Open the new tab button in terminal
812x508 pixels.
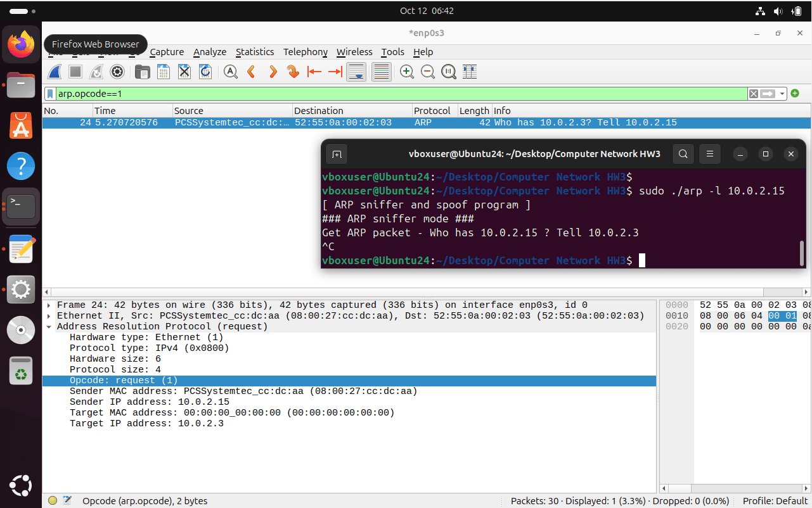click(x=337, y=154)
